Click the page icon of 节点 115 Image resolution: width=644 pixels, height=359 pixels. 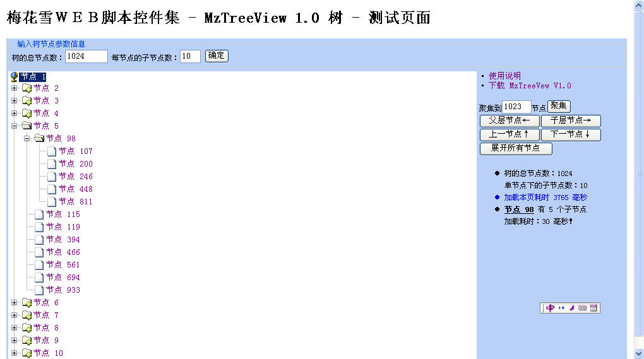[x=39, y=215]
